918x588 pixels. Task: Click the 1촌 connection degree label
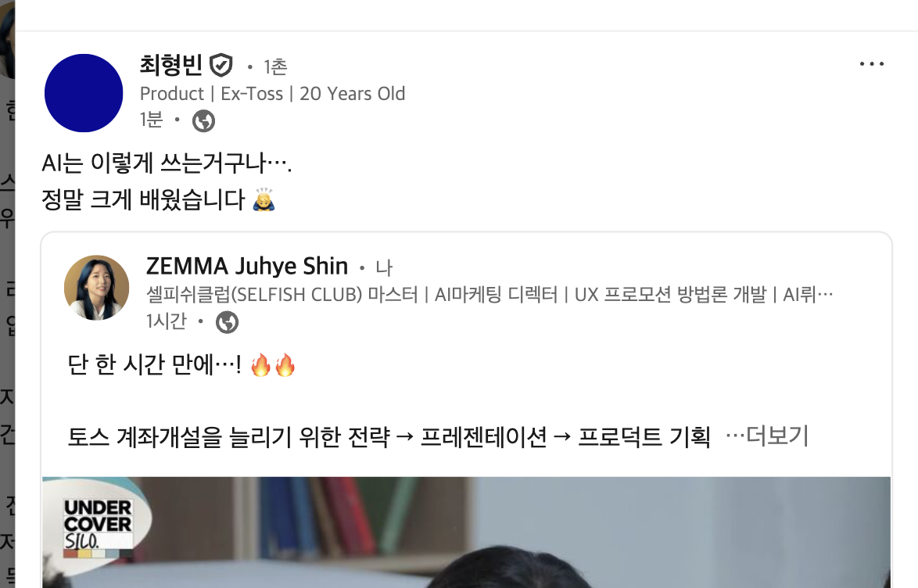point(275,66)
